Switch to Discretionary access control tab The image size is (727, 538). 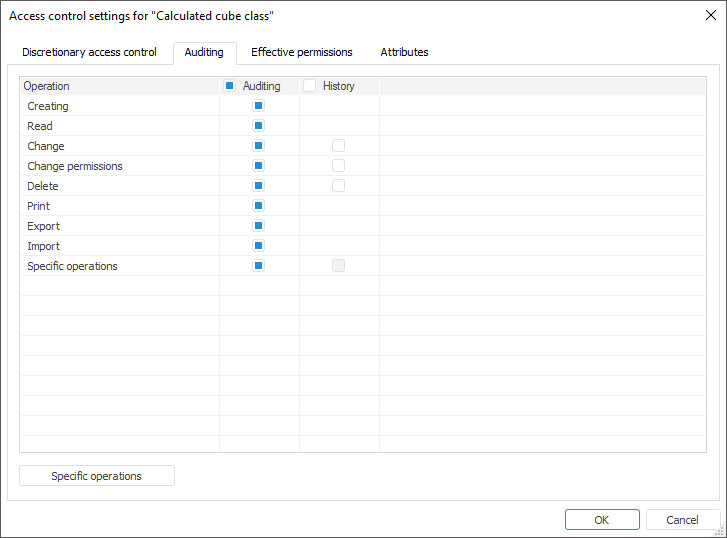tap(89, 52)
